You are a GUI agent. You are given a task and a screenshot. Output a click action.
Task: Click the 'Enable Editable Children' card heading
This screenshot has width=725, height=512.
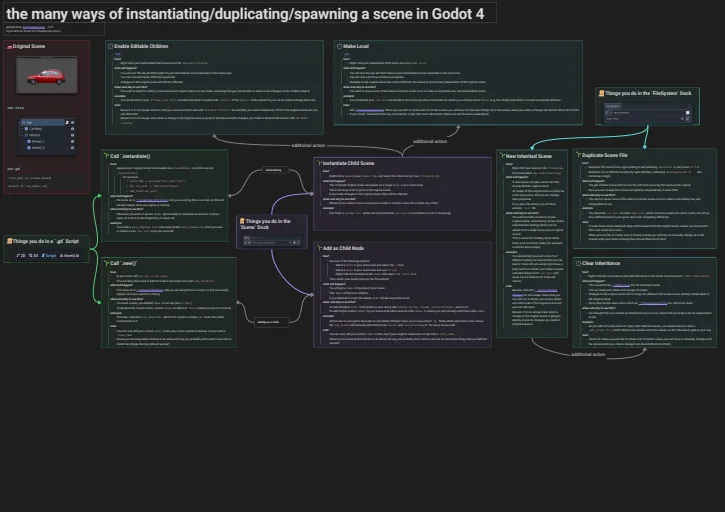(x=141, y=46)
